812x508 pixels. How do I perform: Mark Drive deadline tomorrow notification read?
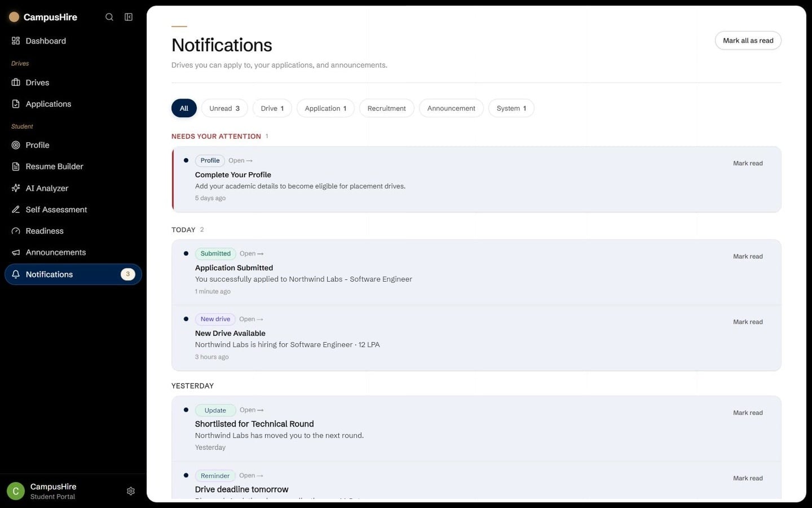pos(748,478)
